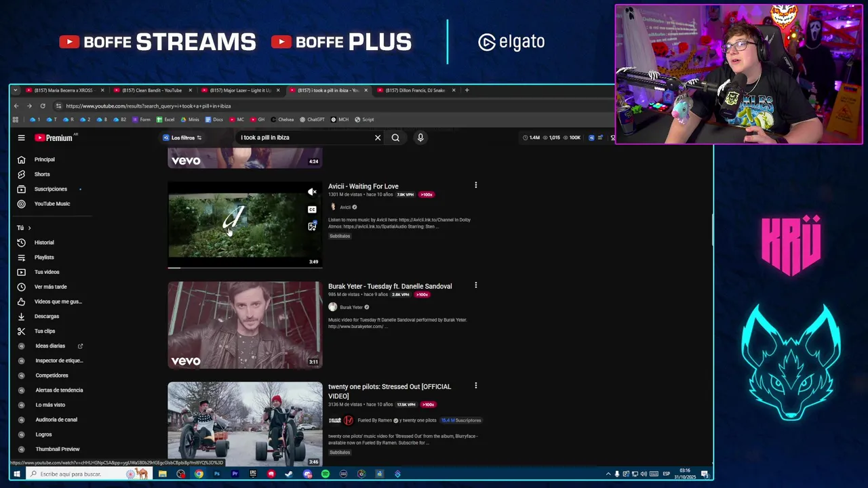Open 'Thumbnail Preview' in the sidebar
This screenshot has height=488, width=868.
[58, 449]
